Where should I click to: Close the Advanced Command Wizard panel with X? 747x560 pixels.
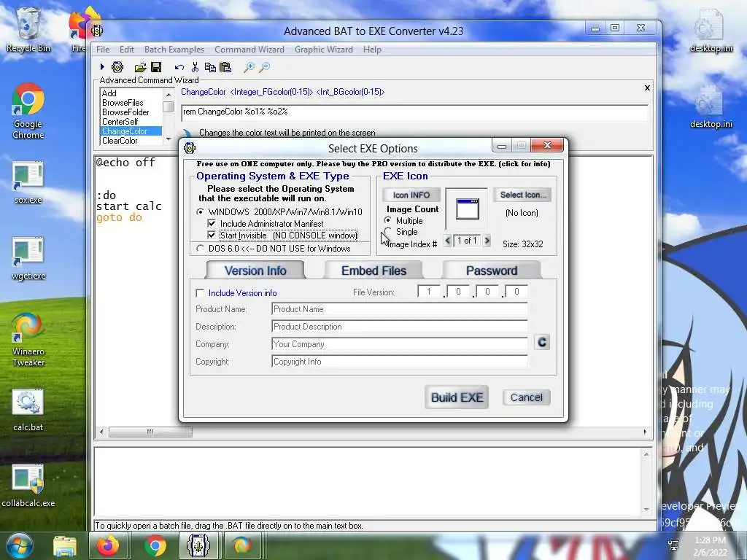[647, 87]
